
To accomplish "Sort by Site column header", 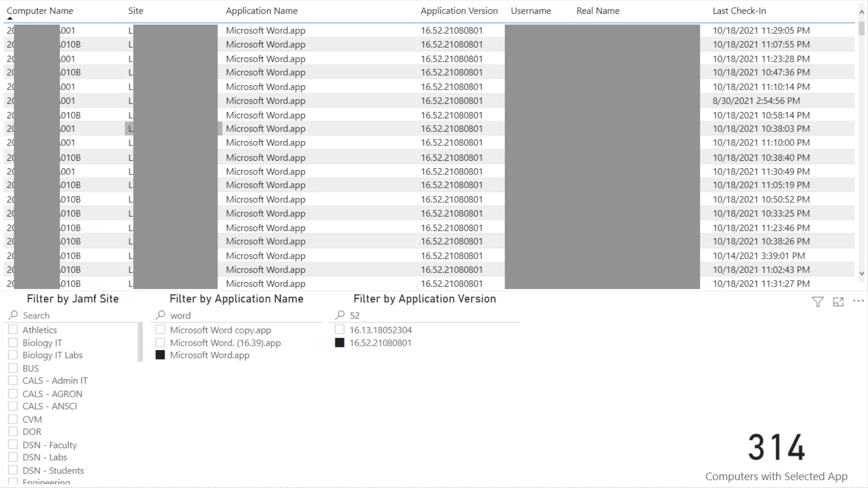I will coord(136,11).
